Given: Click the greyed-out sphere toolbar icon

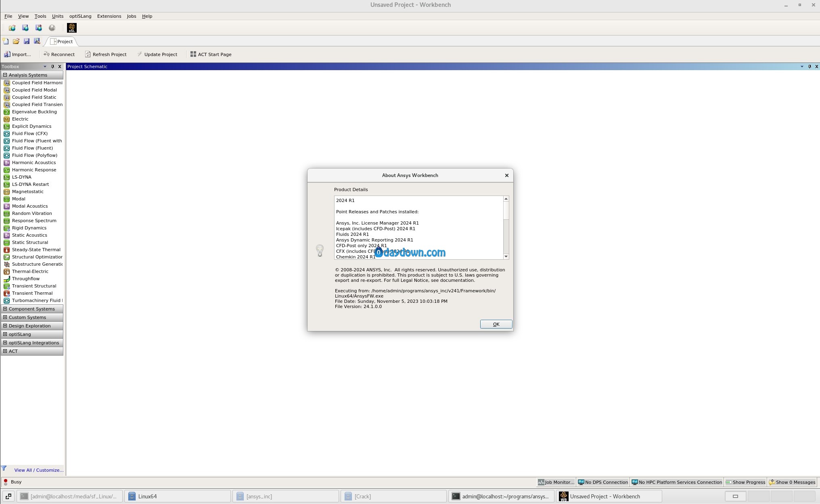Looking at the screenshot, I should (52, 28).
